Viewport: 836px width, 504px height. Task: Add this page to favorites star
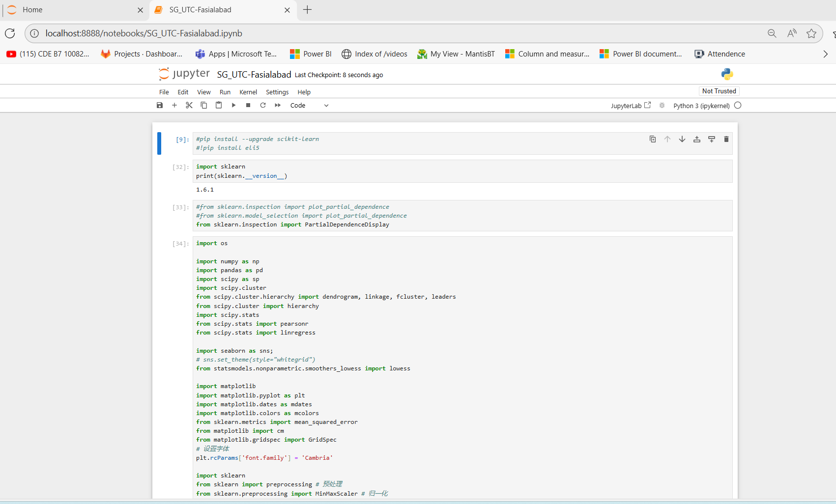click(811, 33)
